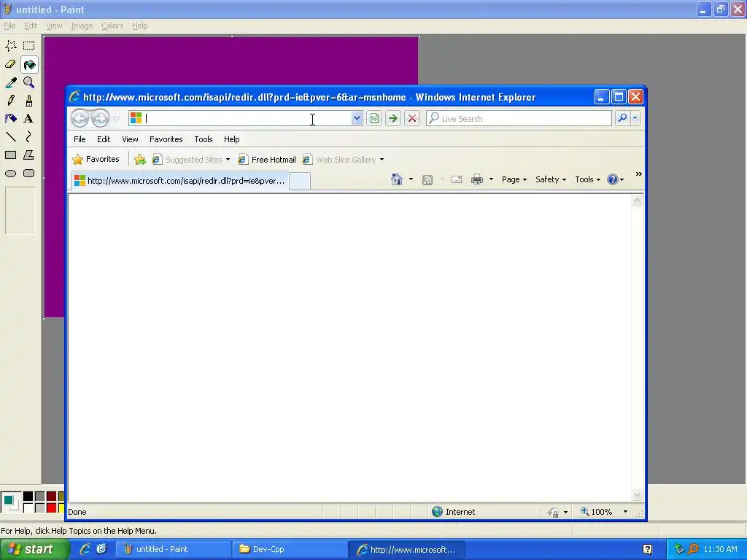Open the Favorites menu in IE menu bar

(166, 139)
